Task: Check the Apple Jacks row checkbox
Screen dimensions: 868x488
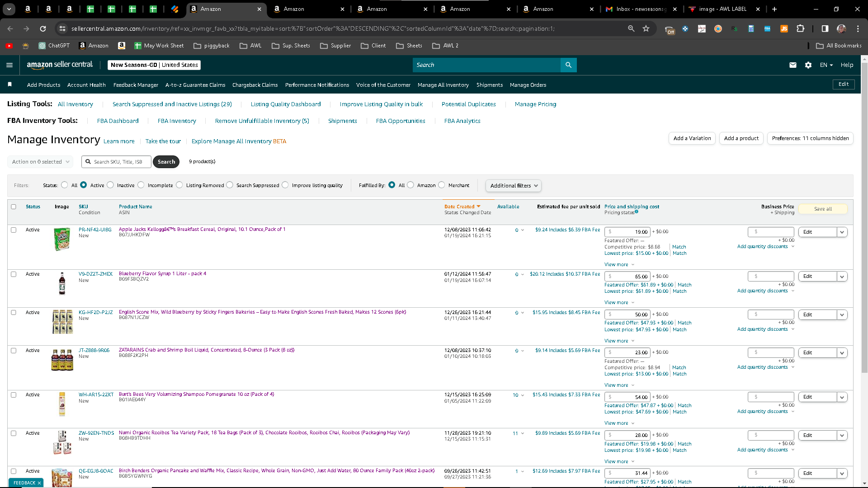Action: point(14,230)
